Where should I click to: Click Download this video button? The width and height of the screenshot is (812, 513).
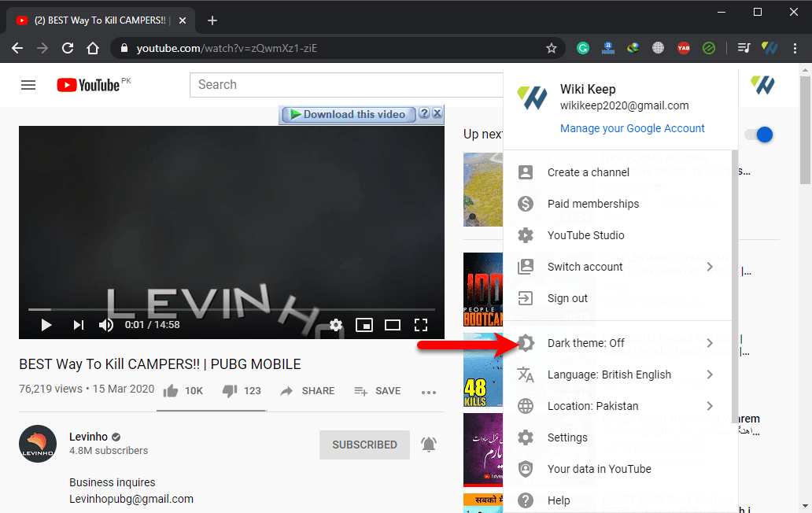[348, 114]
